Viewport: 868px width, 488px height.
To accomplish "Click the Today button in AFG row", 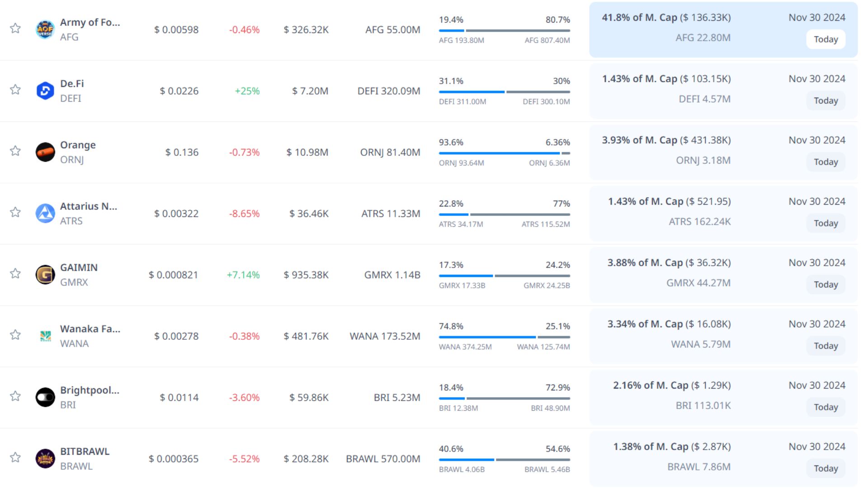I will click(826, 39).
